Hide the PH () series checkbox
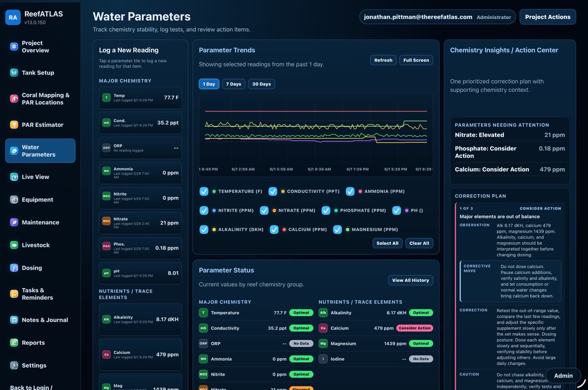 [397, 211]
